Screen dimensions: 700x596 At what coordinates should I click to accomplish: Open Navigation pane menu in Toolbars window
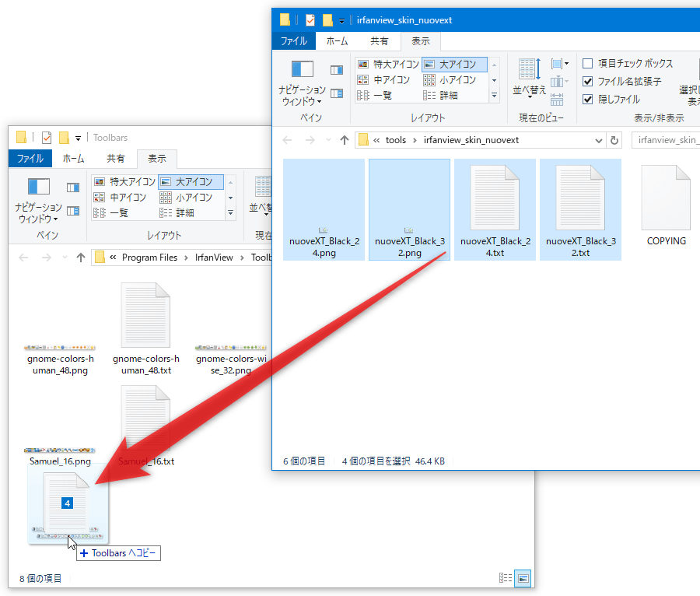click(x=38, y=201)
